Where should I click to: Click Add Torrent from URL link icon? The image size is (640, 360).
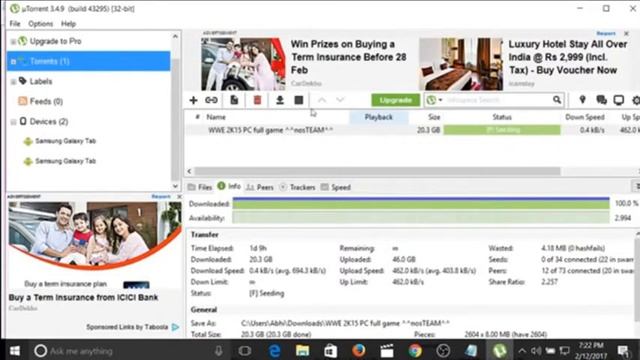211,100
